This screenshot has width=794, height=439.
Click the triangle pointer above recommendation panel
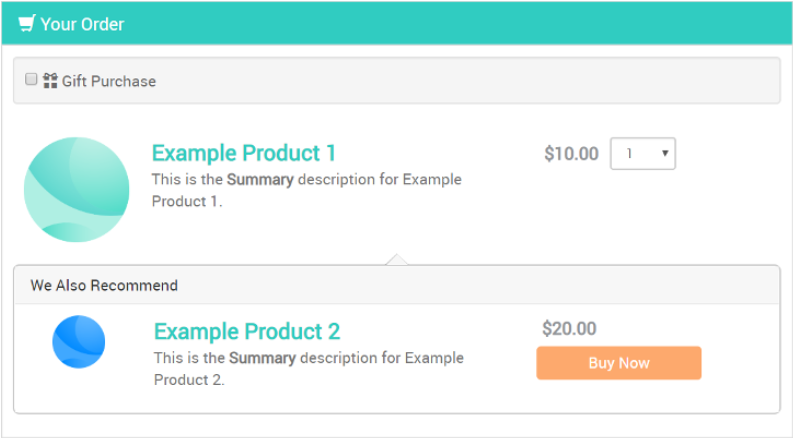click(396, 259)
